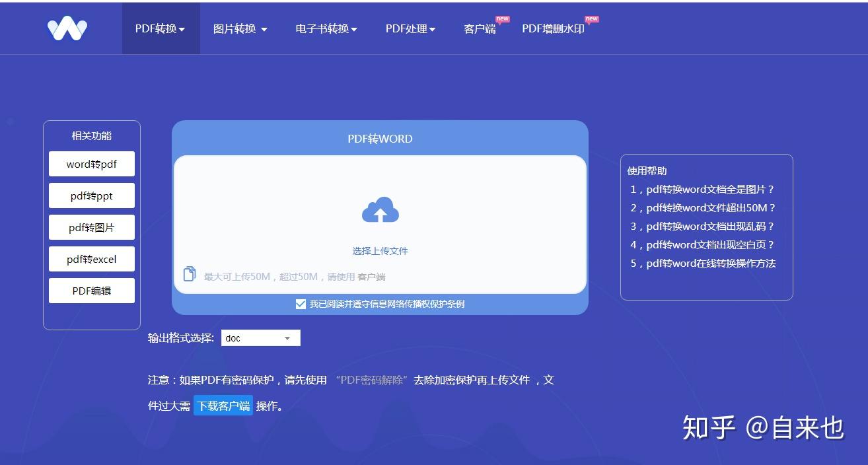Image resolution: width=868 pixels, height=465 pixels.
Task: Open help item pdf转换word文档出现乱码
Action: (702, 226)
